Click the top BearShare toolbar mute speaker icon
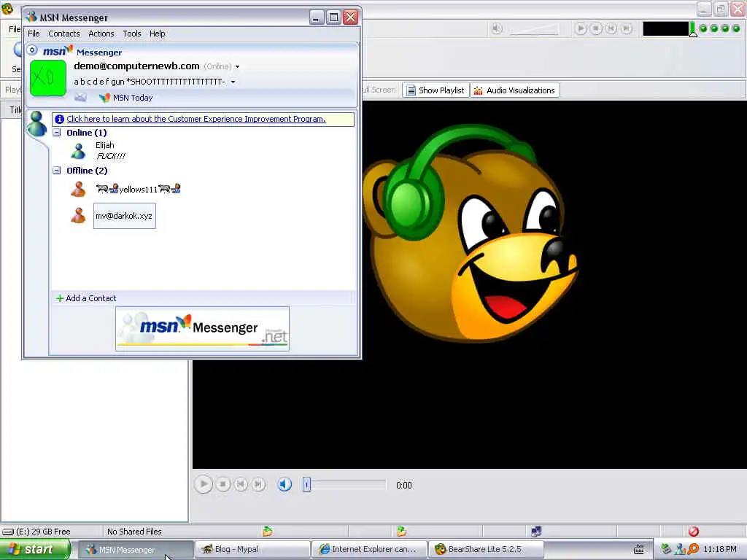Image resolution: width=747 pixels, height=560 pixels. pos(496,29)
